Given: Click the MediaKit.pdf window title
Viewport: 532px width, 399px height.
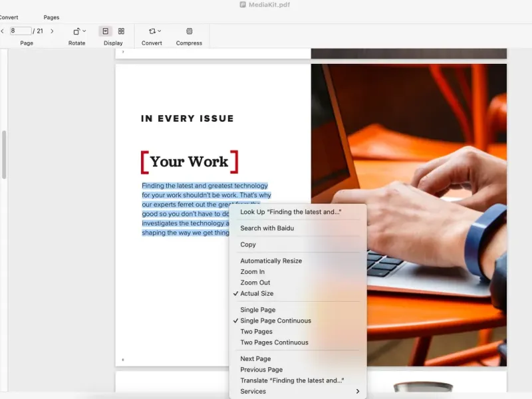Looking at the screenshot, I should [x=269, y=5].
